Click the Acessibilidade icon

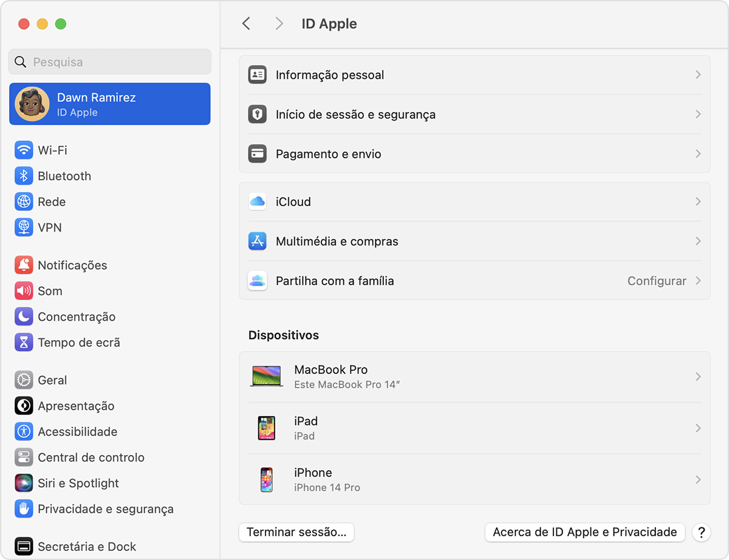pyautogui.click(x=24, y=432)
